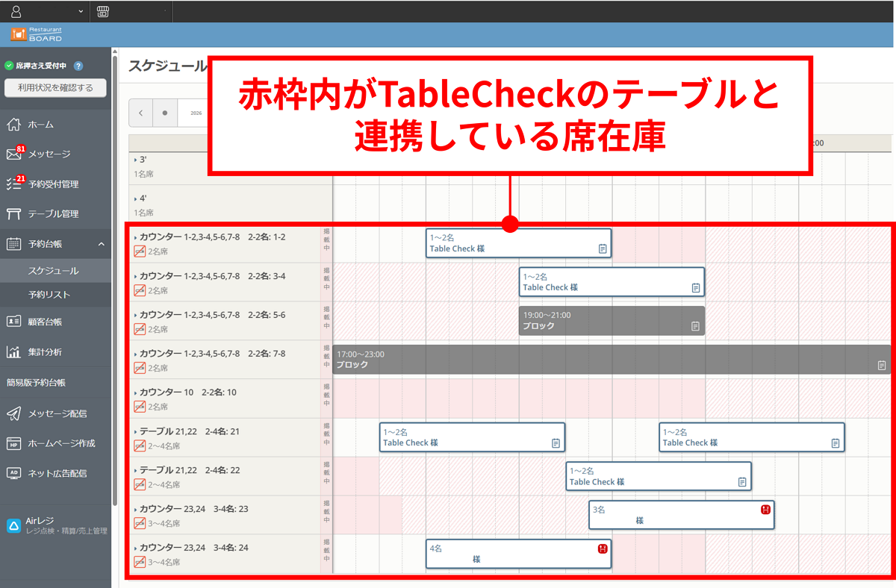
Task: Go to previous day with left arrow button
Action: [140, 113]
